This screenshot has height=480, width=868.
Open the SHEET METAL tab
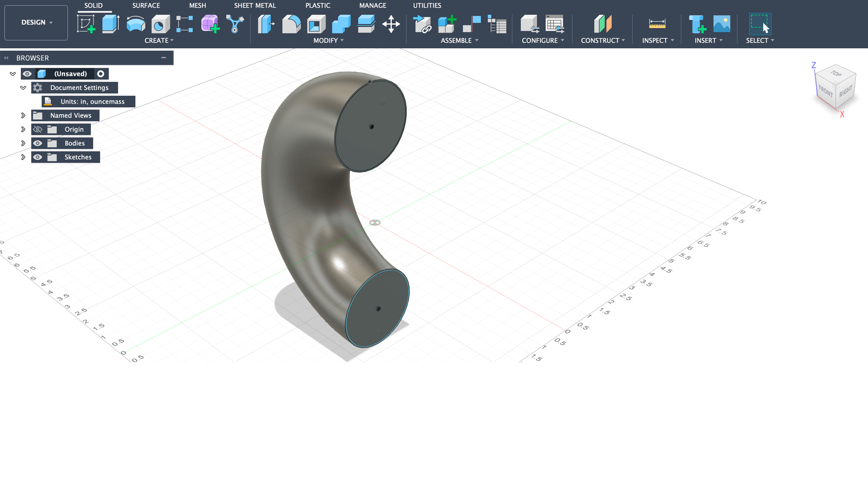tap(255, 5)
